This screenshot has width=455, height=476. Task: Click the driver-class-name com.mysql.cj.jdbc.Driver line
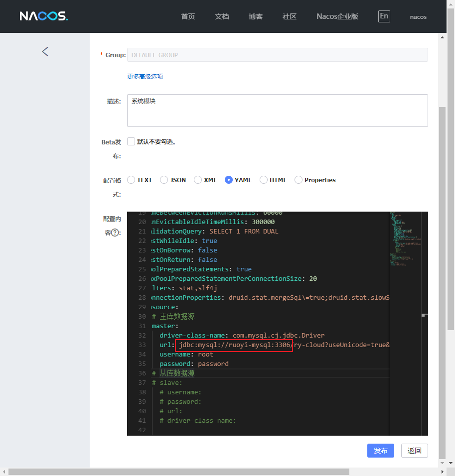point(242,336)
